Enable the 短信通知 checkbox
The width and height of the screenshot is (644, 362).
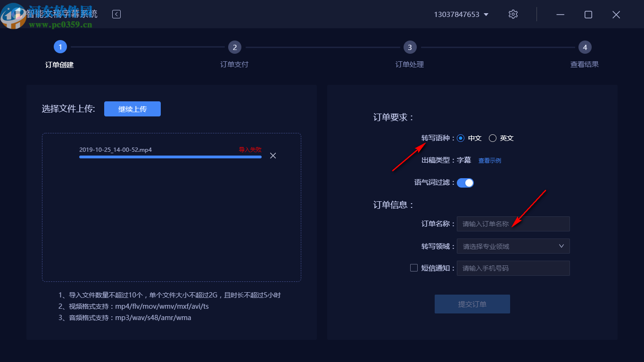pos(413,268)
